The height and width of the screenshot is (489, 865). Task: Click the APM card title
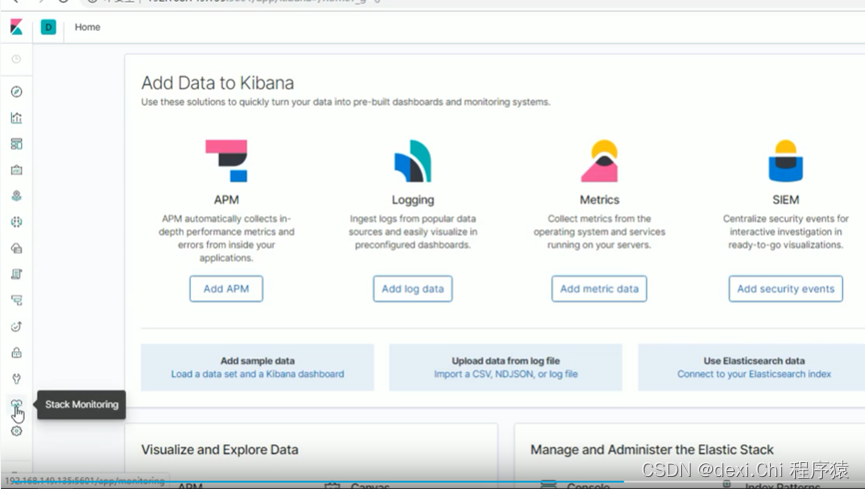[x=226, y=200]
